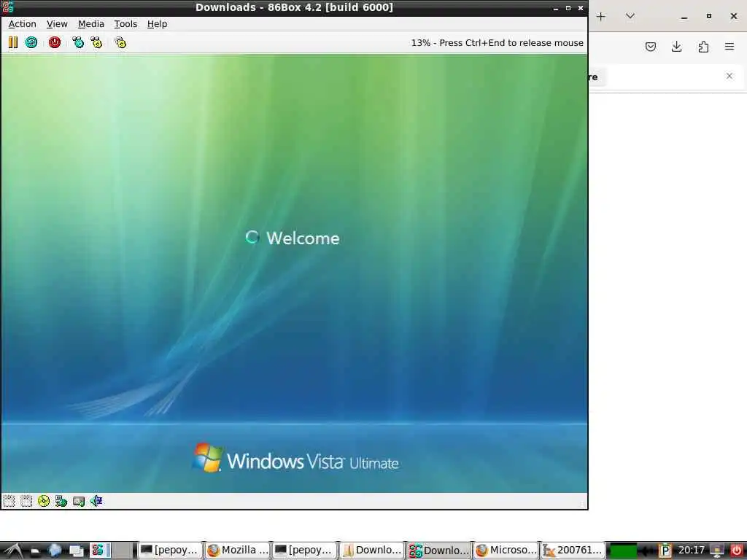The image size is (747, 560).
Task: Launch web browser globe in panel
Action: tap(55, 551)
